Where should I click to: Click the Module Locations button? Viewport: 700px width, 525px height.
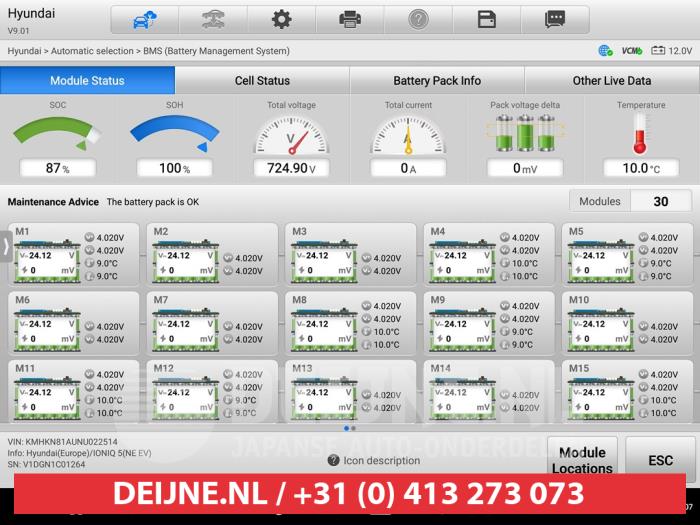[x=582, y=456]
